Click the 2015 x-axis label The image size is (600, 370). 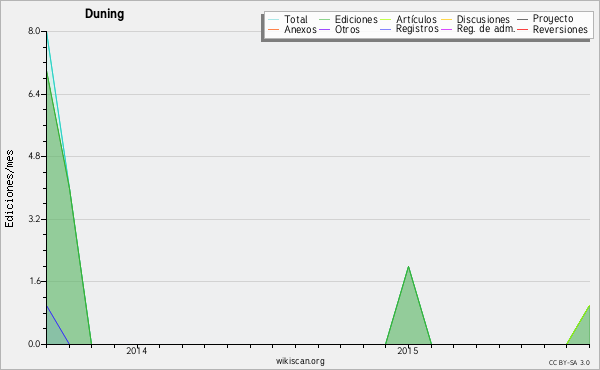tap(408, 351)
